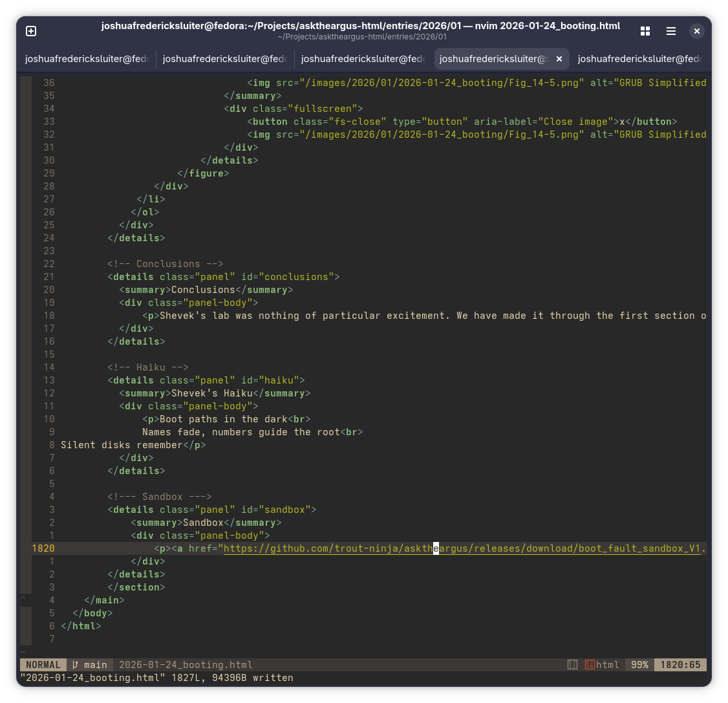Open the terminal hamburger menu

pyautogui.click(x=671, y=31)
